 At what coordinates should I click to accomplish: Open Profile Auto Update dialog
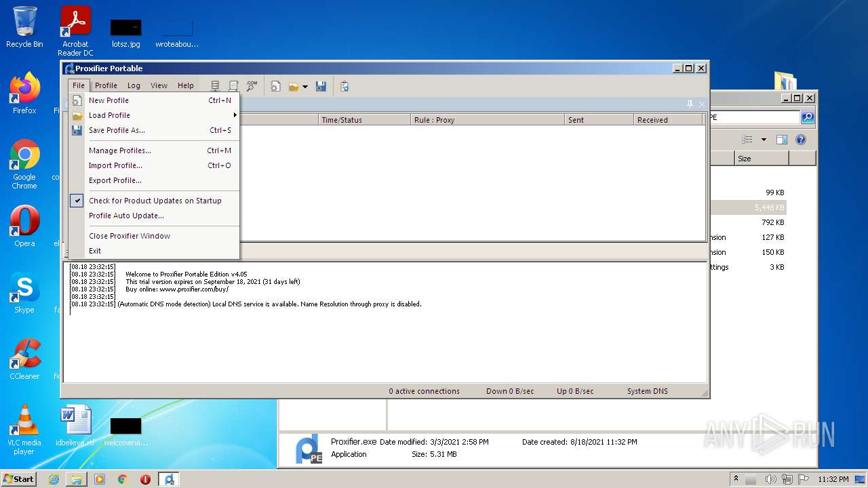pos(154,216)
